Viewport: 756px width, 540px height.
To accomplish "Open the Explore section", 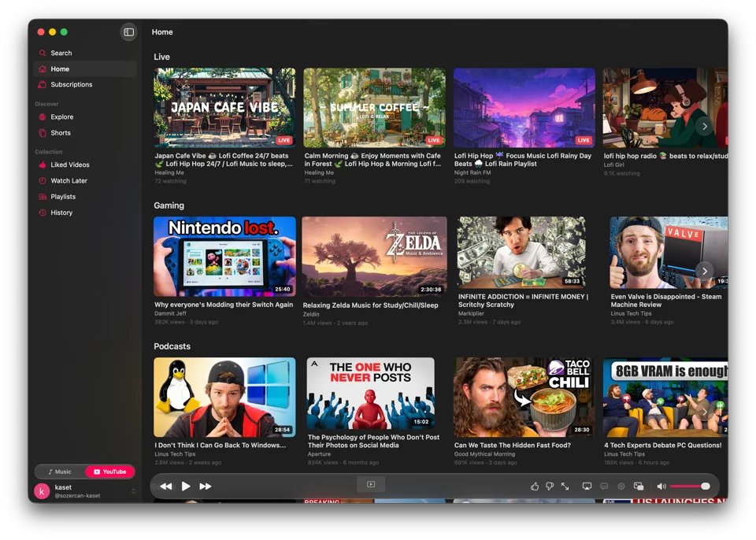I will (x=85, y=117).
